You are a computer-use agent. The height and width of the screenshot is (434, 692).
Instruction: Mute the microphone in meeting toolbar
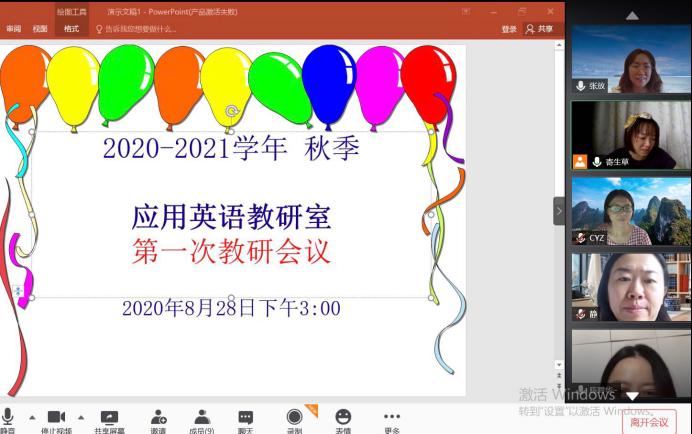tap(8, 418)
